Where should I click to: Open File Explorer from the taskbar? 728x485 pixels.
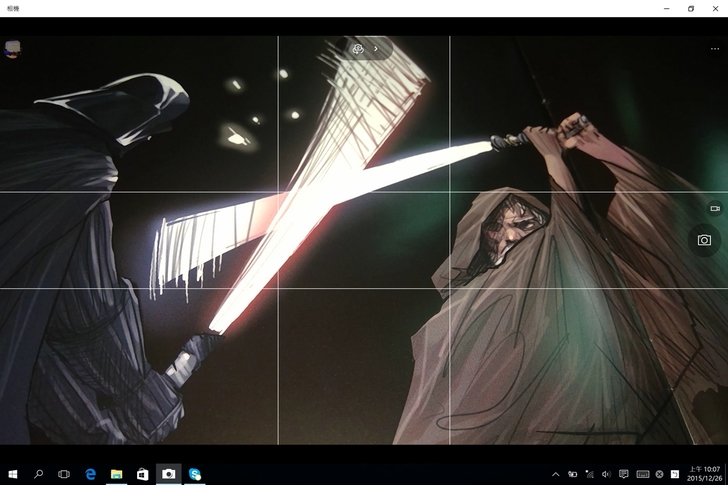click(x=116, y=473)
